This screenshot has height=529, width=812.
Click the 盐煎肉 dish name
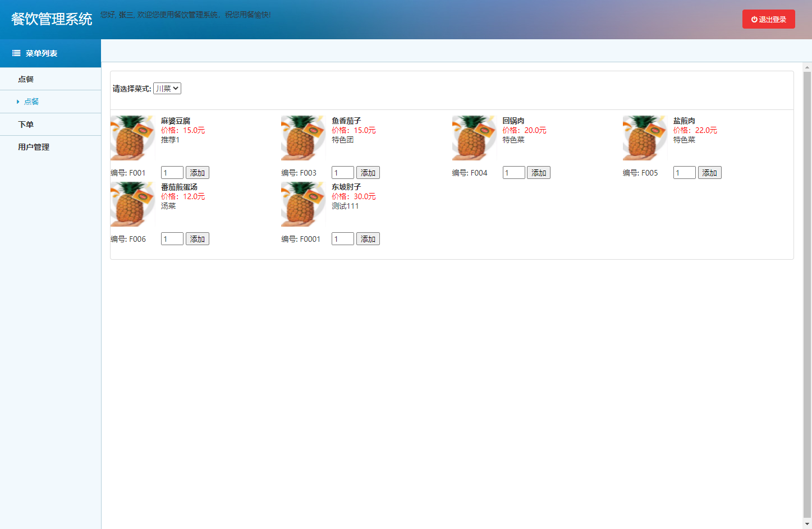pos(684,121)
